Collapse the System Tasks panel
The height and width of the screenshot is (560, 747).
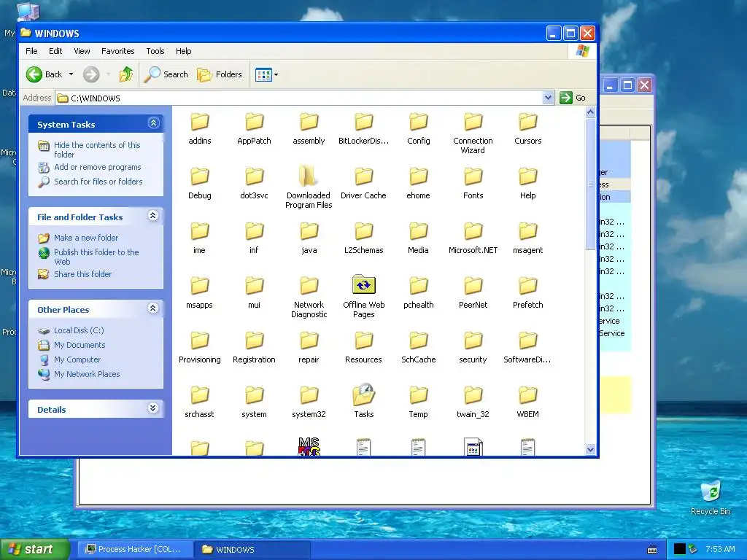click(x=153, y=123)
